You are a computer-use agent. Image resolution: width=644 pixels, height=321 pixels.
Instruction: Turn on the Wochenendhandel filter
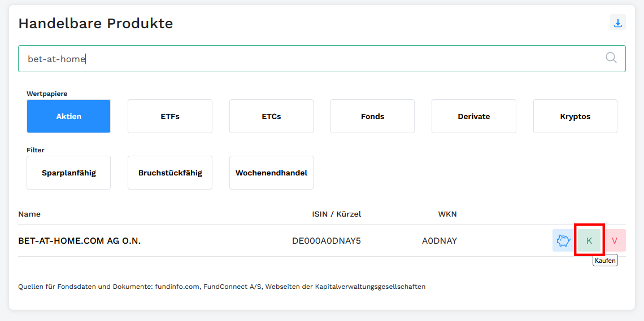271,173
